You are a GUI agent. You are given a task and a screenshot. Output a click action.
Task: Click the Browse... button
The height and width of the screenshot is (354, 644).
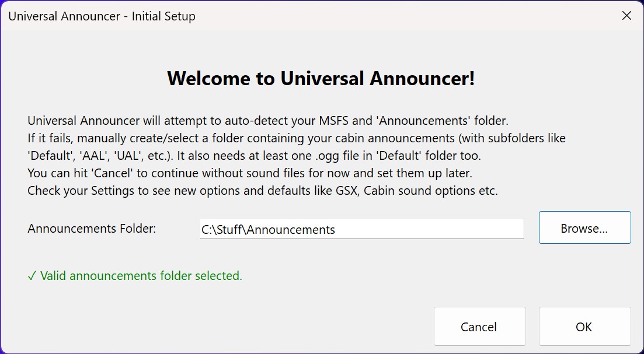(584, 227)
